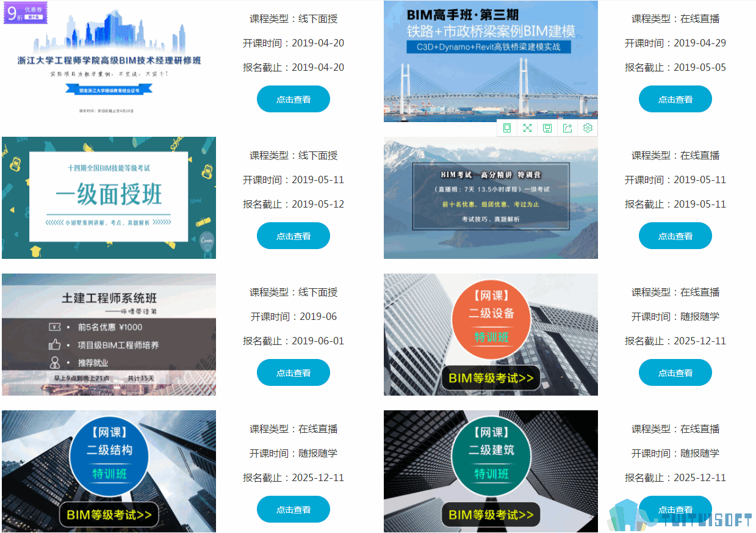Click the BIM等级考试>> label on 二级结构 image
The image size is (756, 533).
tap(109, 515)
